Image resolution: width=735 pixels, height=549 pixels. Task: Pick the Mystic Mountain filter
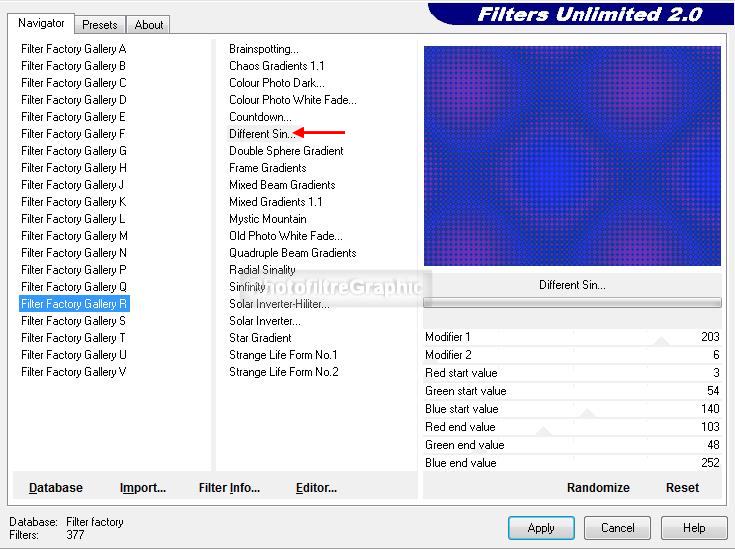point(268,219)
